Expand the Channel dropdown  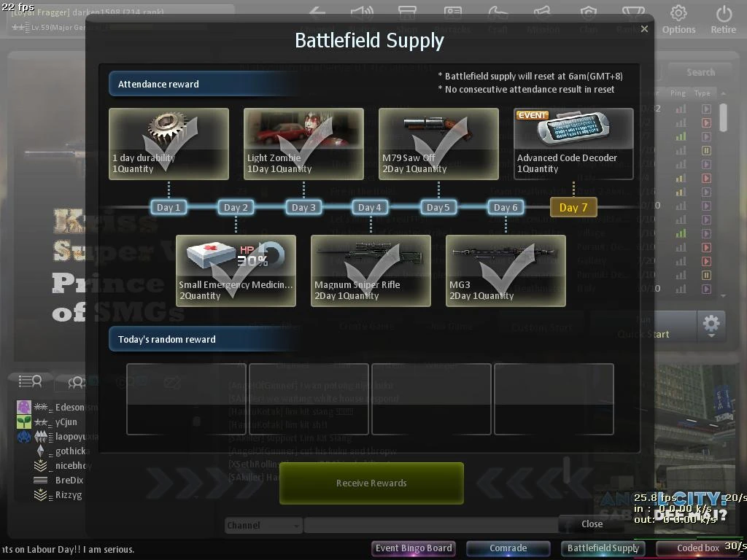click(263, 525)
